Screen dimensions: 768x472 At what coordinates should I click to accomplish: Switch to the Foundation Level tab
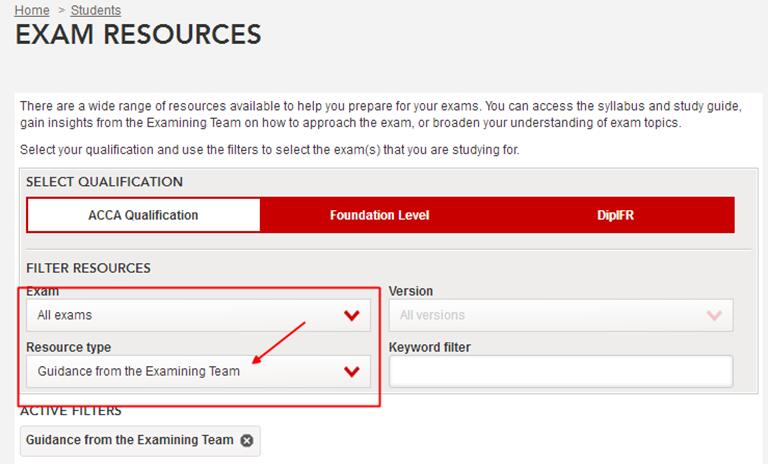(x=377, y=215)
